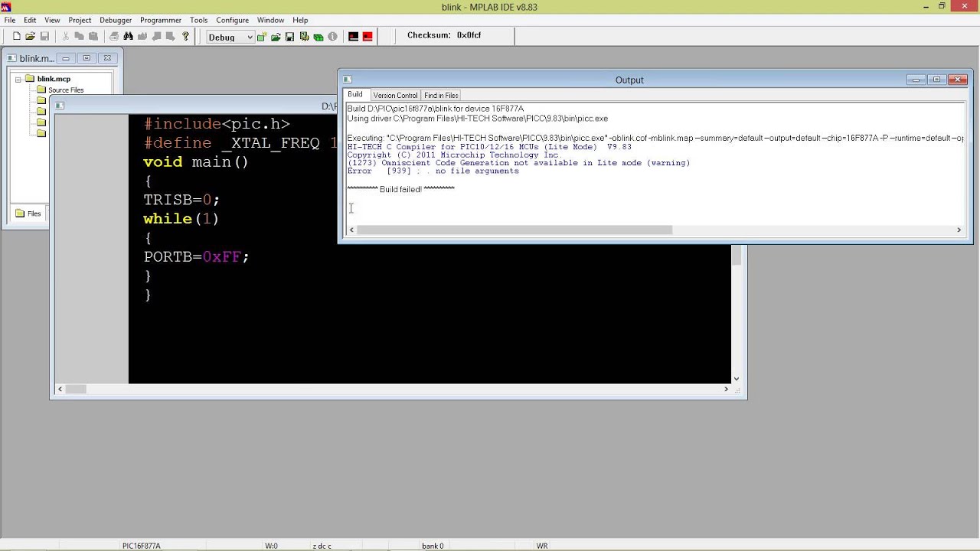Screen dimensions: 980x551
Task: Click the green package icon before the info icon
Action: (x=318, y=36)
